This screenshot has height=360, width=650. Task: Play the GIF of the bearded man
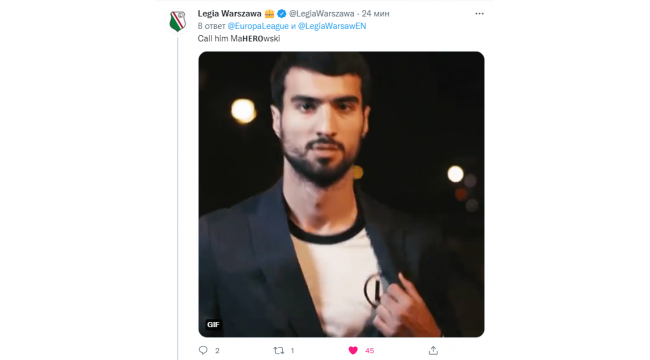341,194
